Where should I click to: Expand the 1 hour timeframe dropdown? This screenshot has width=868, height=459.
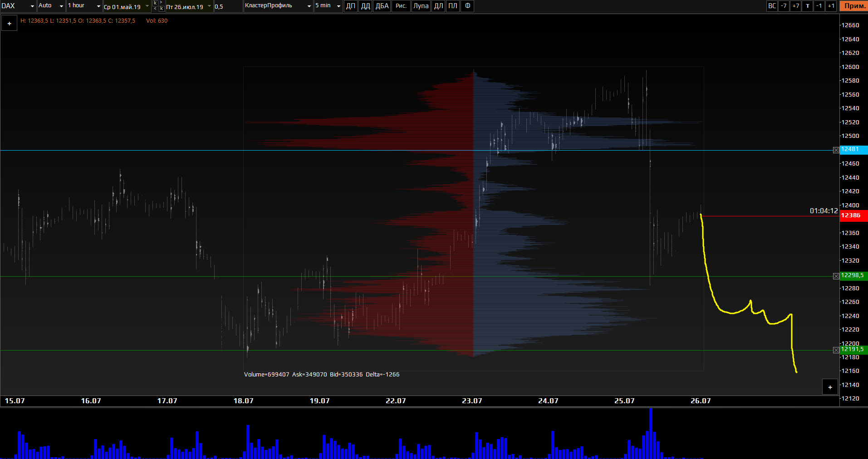click(84, 6)
